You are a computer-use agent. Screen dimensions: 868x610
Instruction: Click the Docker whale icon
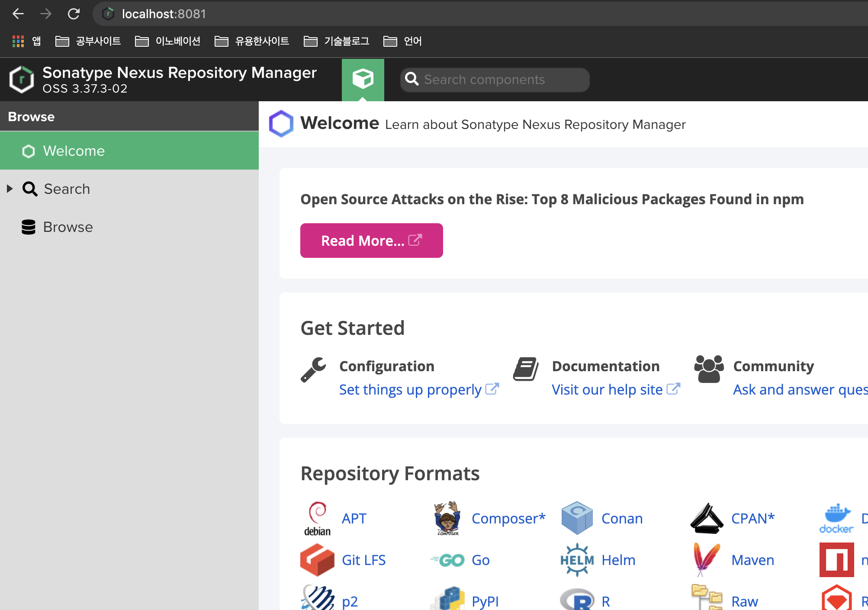click(x=836, y=518)
